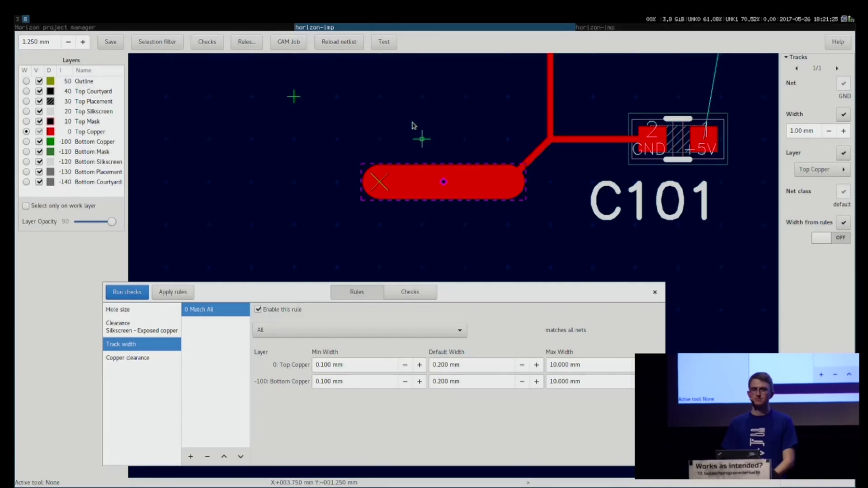Screen dimensions: 868x488
Task: Click the Save button
Action: [111, 42]
